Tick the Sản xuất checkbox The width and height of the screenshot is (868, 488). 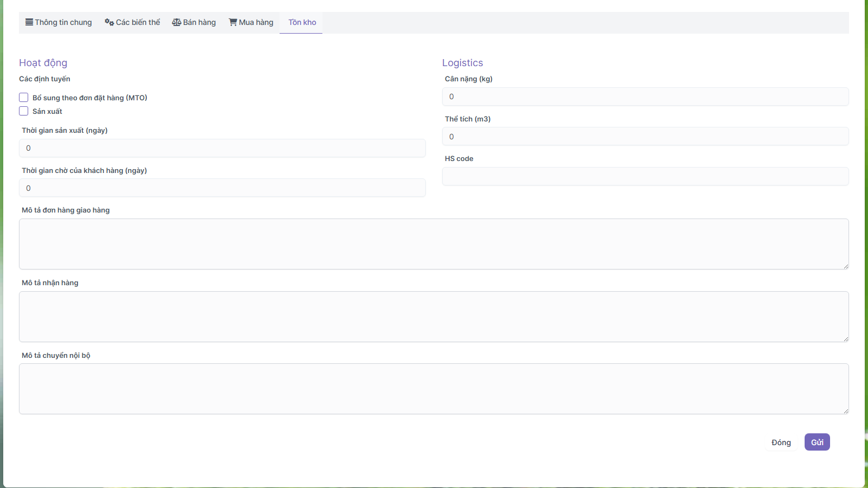[24, 111]
